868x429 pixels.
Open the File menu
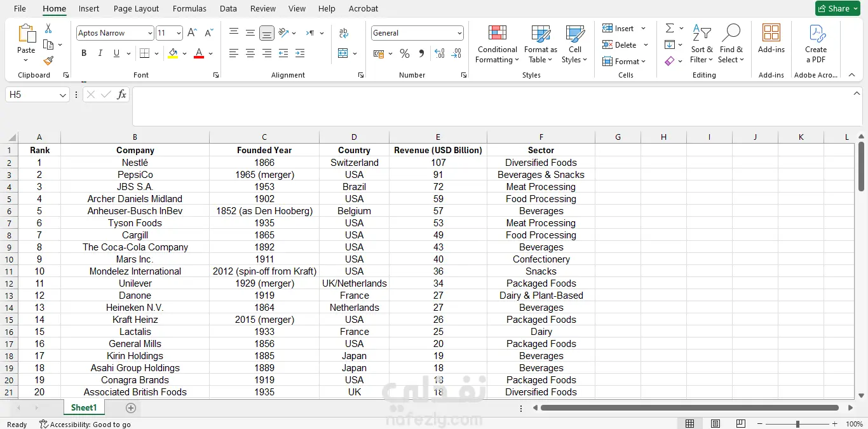[x=20, y=8]
